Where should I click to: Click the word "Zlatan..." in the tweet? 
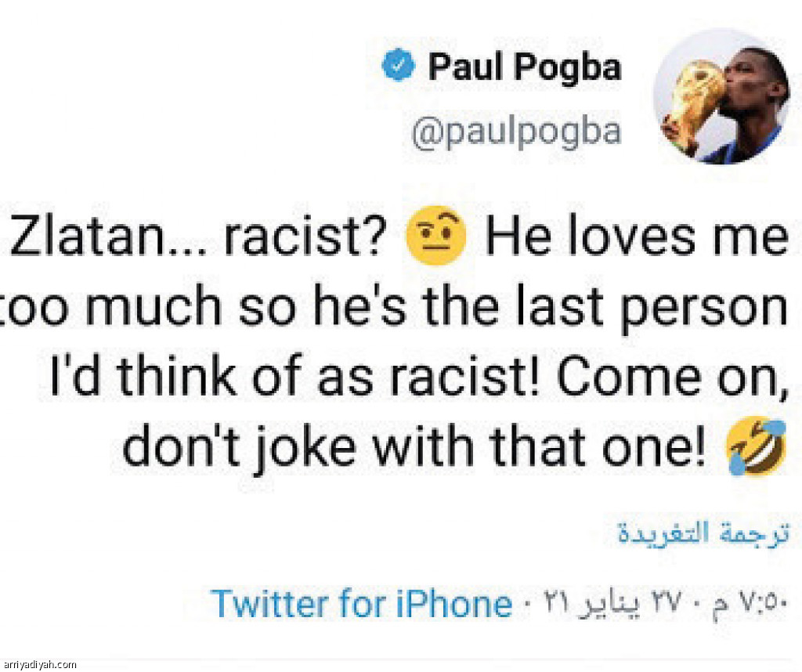109,239
